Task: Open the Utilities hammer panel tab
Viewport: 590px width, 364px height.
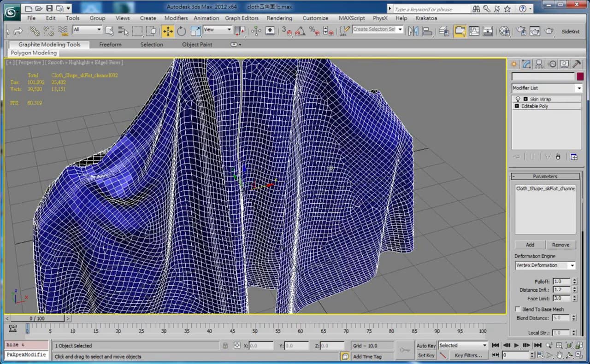Action: [576, 64]
